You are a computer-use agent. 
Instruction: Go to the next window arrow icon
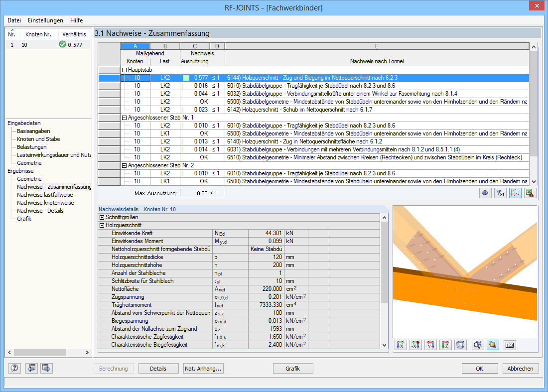[x=46, y=368]
